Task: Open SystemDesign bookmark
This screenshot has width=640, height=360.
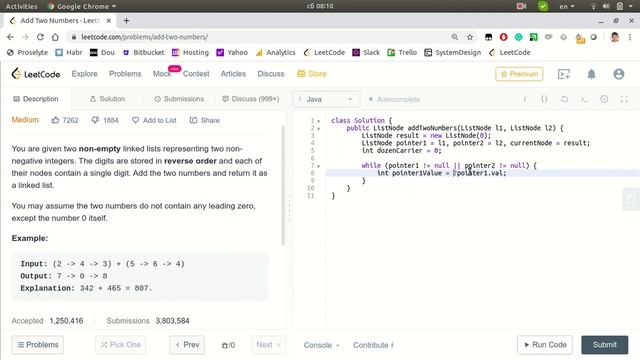Action: pyautogui.click(x=453, y=52)
